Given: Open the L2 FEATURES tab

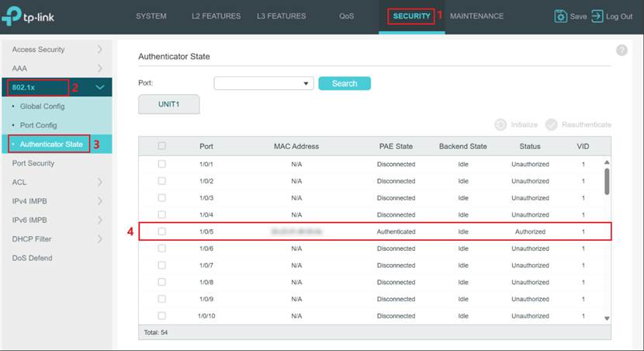Looking at the screenshot, I should tap(216, 16).
